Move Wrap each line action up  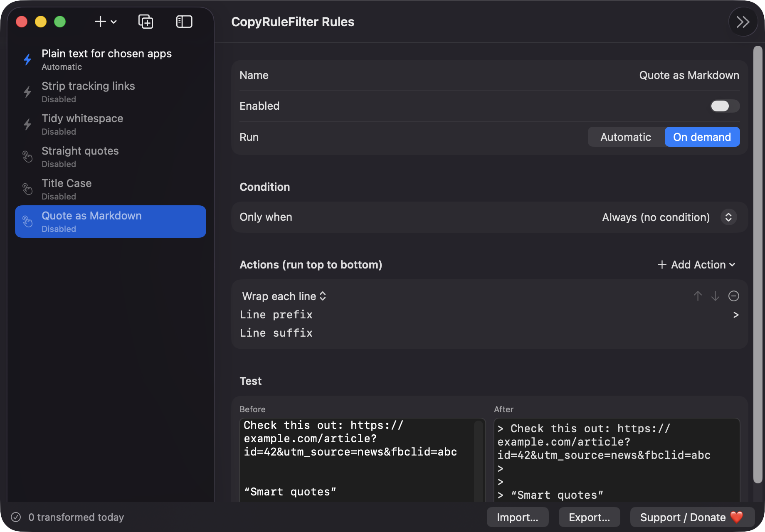pyautogui.click(x=698, y=296)
